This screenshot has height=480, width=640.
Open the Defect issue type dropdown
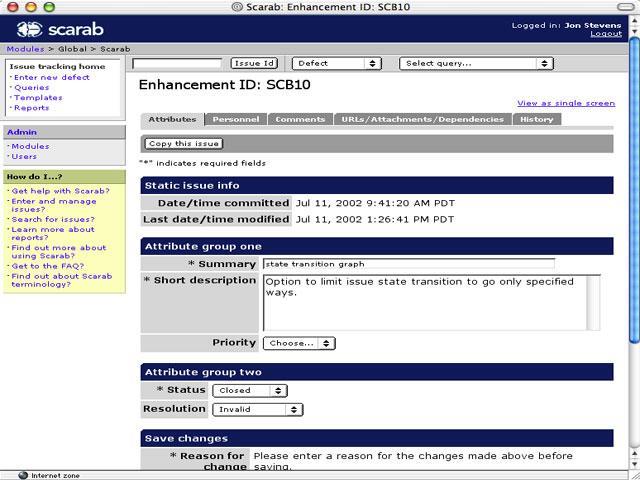(336, 63)
